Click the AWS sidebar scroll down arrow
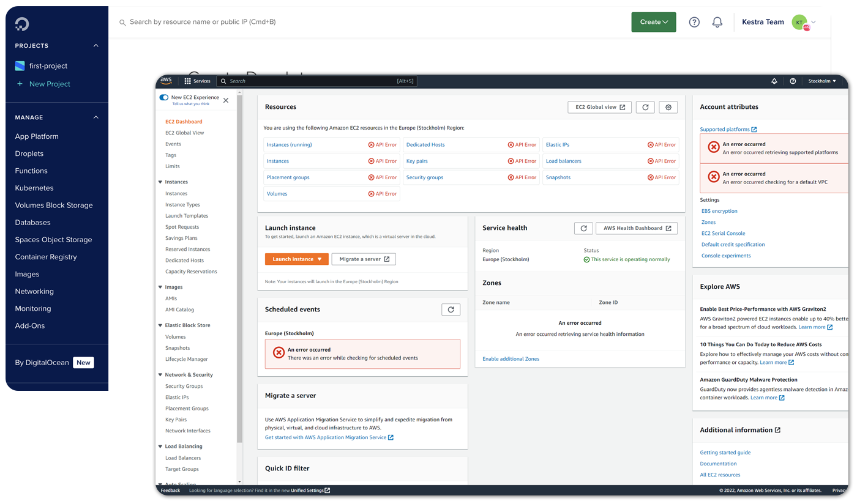This screenshot has height=504, width=857. [240, 482]
